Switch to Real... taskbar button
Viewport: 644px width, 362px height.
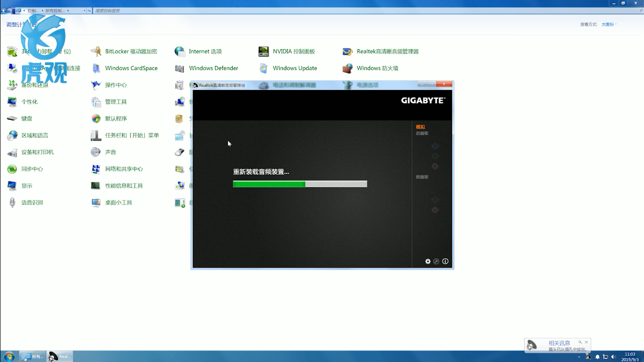pos(60,357)
